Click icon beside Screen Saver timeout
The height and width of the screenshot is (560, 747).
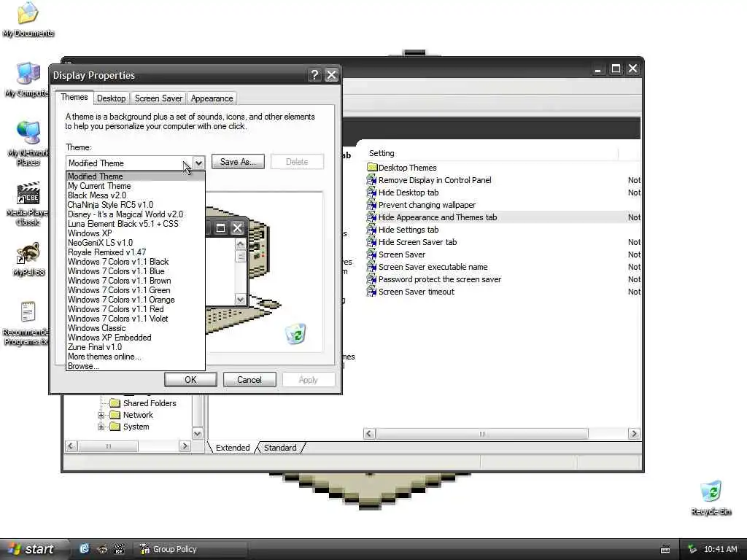pyautogui.click(x=371, y=292)
